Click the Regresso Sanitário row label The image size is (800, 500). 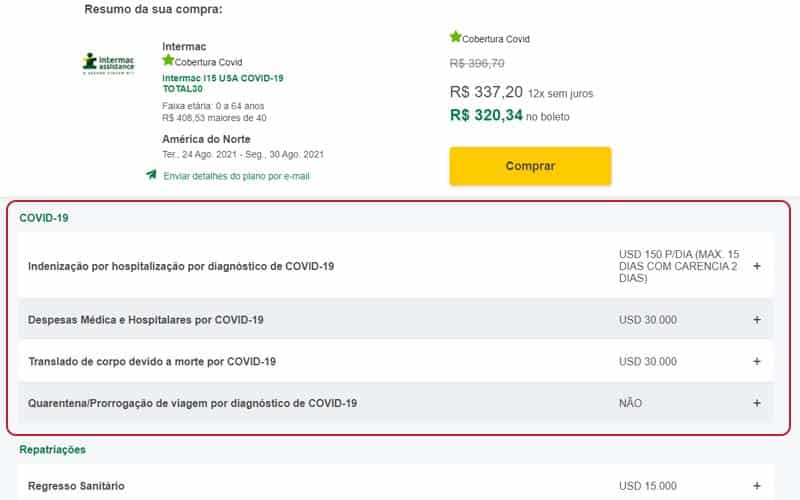76,486
